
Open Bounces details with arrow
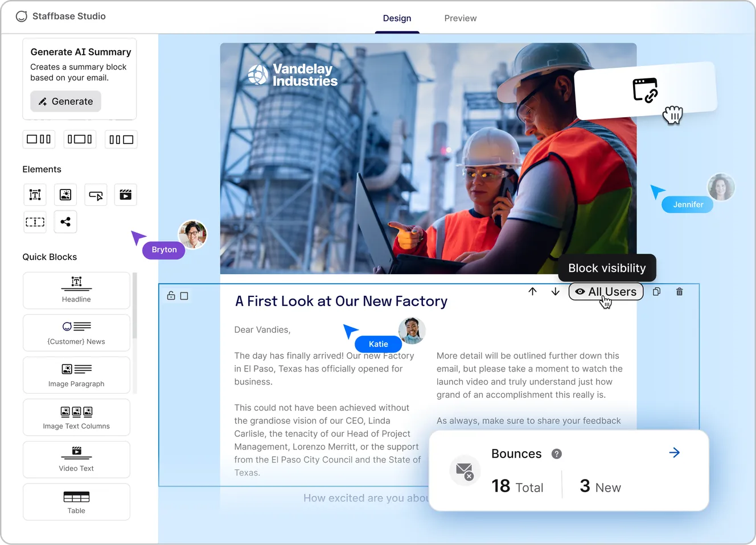[x=675, y=453]
